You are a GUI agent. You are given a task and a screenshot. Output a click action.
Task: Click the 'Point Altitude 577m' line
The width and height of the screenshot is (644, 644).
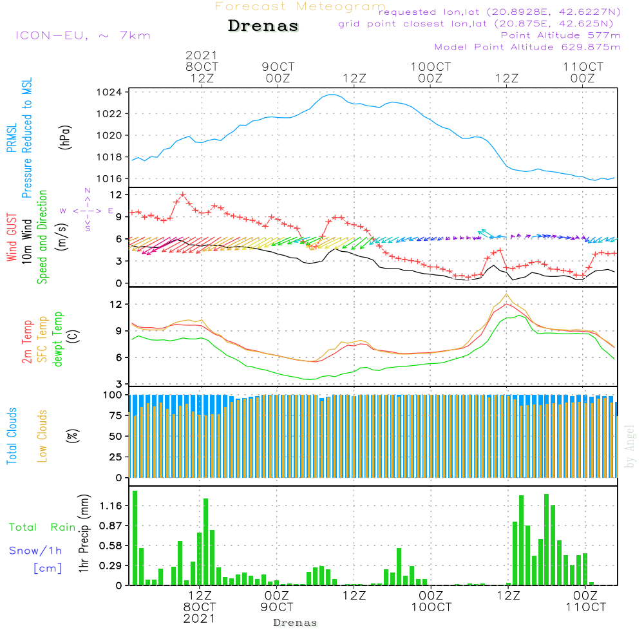pos(560,35)
